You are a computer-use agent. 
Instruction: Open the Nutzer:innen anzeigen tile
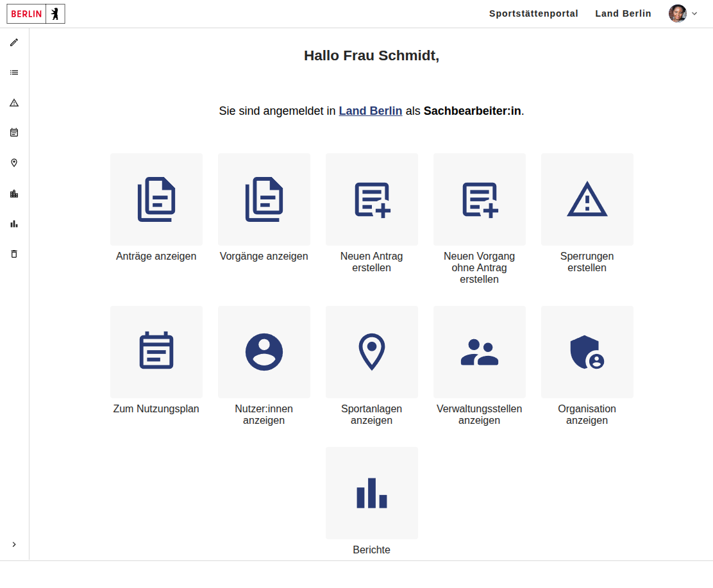[264, 352]
